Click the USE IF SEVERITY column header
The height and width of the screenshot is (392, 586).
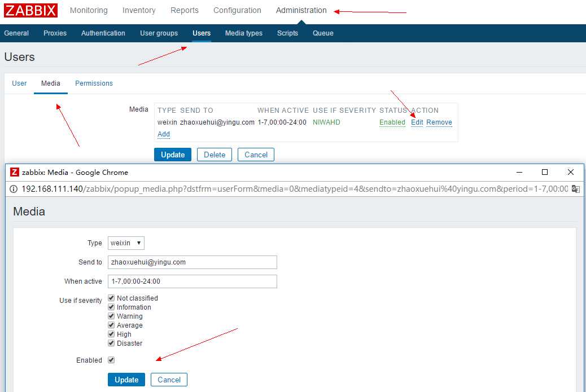(x=344, y=111)
